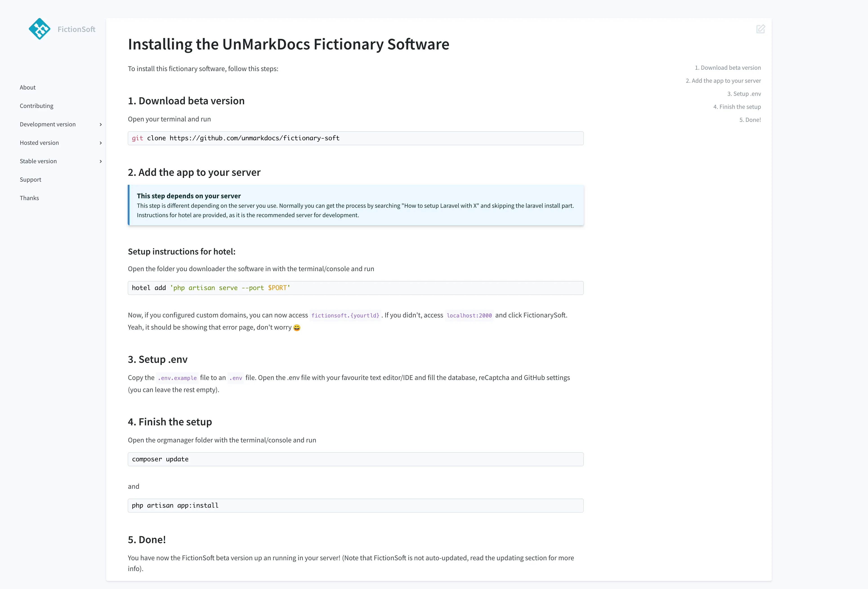Click the git clone code block
Screen dimensions: 868x589
(355, 138)
